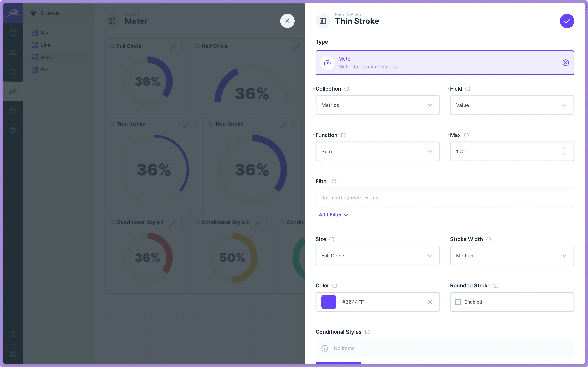Enable the Rounded Stroke checkbox

pyautogui.click(x=458, y=302)
